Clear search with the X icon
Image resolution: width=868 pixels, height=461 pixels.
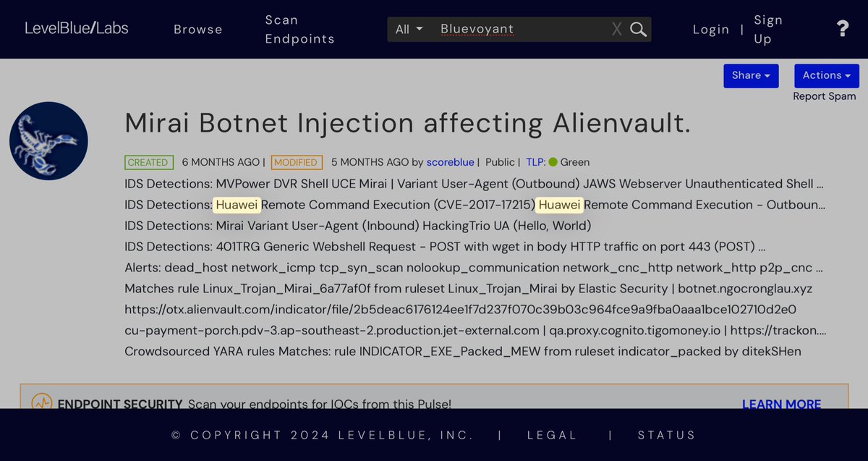click(x=616, y=29)
